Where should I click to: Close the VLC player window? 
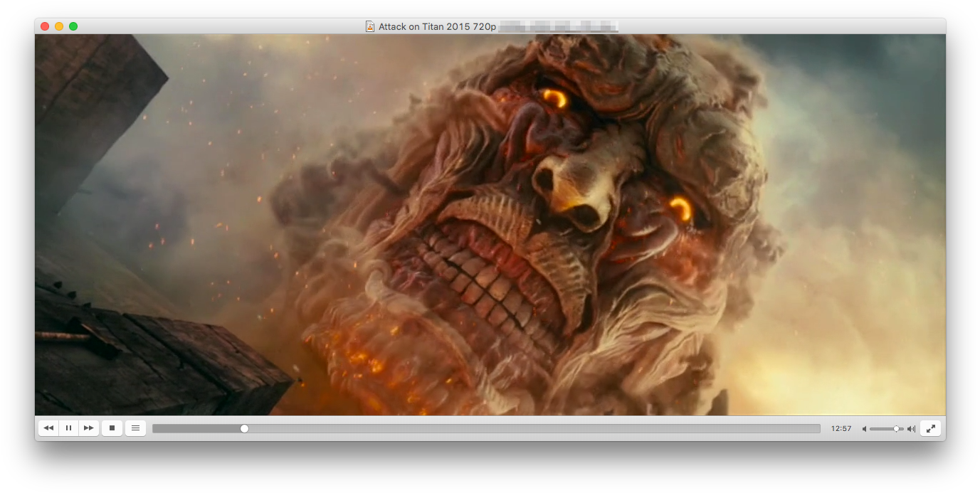tap(45, 26)
